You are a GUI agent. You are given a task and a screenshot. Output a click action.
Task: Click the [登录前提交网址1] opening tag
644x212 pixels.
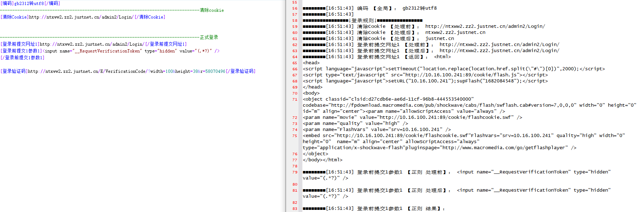20,44
